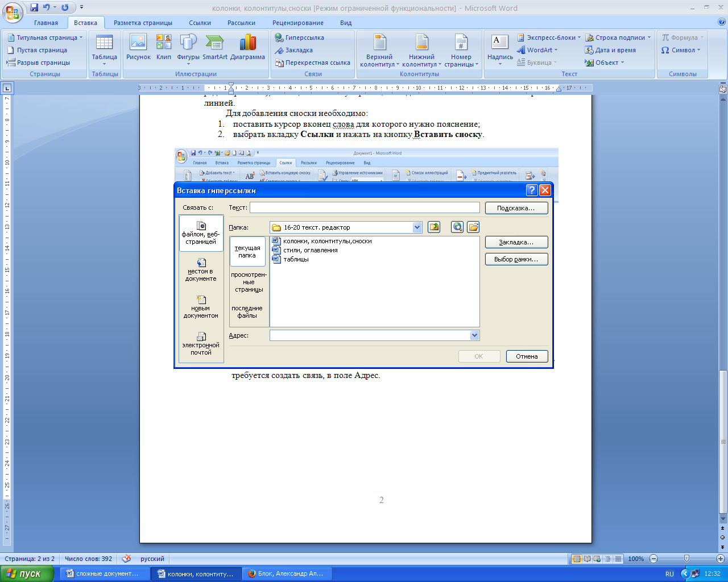Click the Подсказка... button
This screenshot has height=582, width=728.
point(516,208)
